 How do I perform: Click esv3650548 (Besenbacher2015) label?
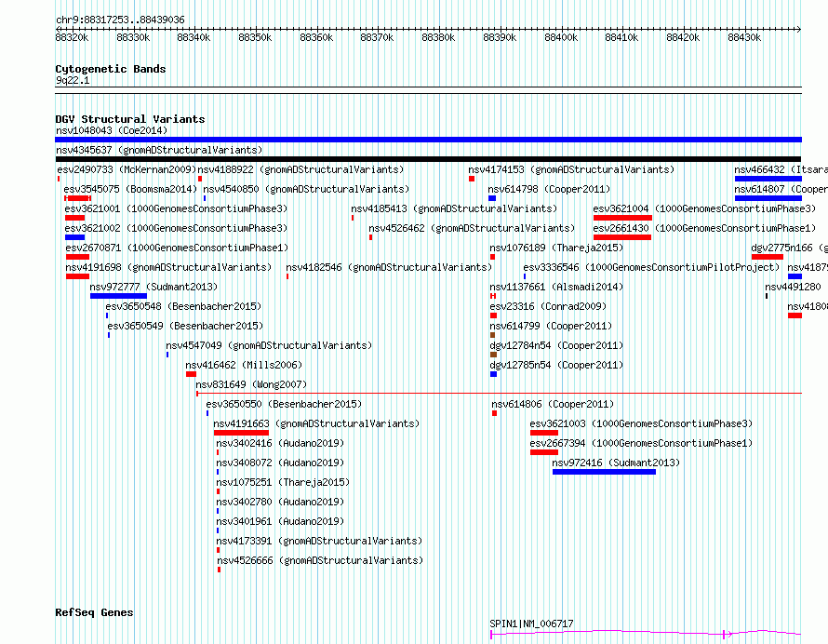[183, 306]
